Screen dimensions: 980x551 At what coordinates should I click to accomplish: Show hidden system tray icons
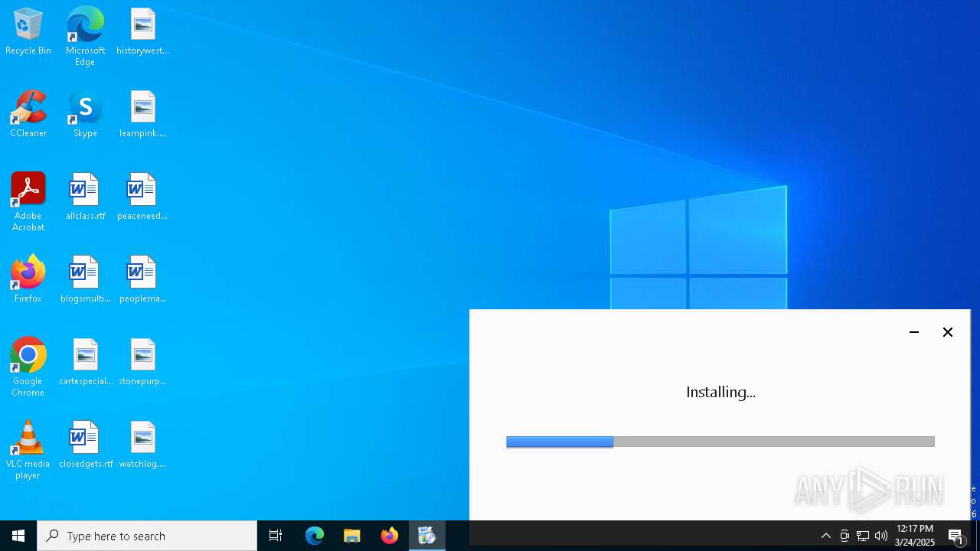point(826,536)
